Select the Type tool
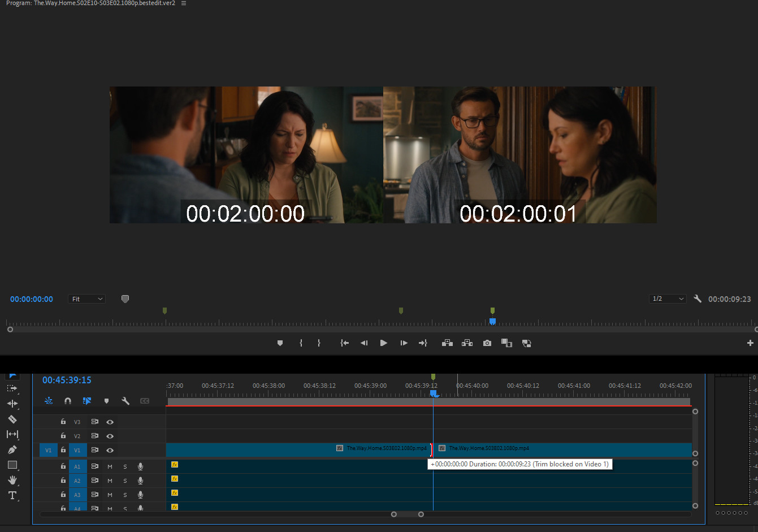 tap(12, 495)
